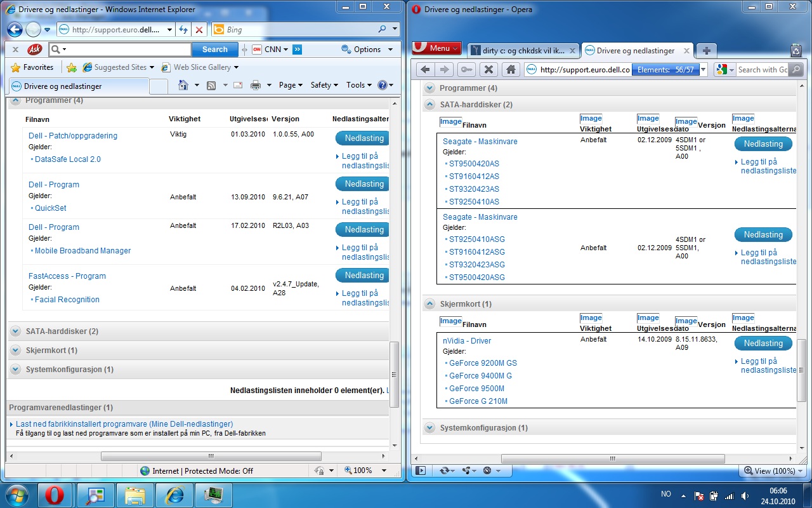
Task: Click 'Last ned fabrikkinstallert programvare' link
Action: 124,424
